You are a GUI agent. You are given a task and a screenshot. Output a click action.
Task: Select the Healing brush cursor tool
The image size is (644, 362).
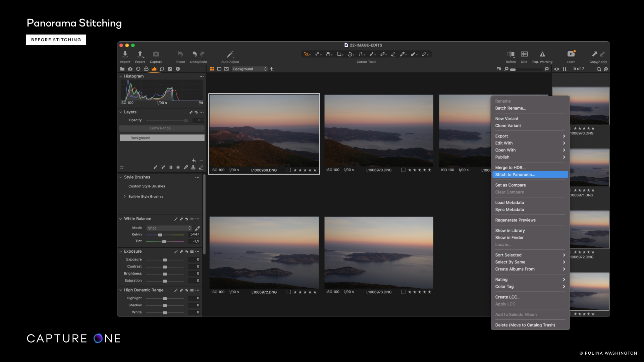click(382, 54)
